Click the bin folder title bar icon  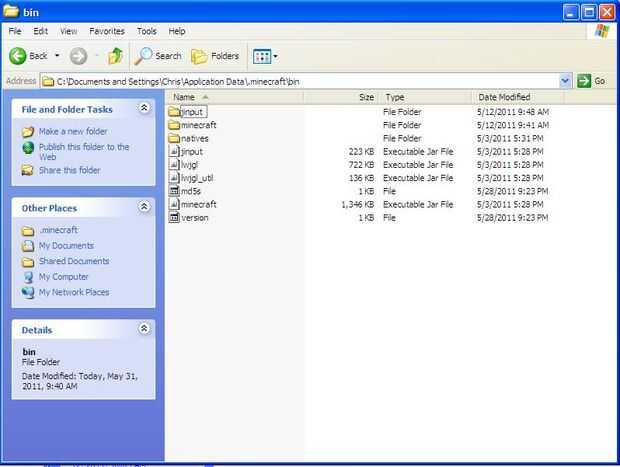(x=11, y=11)
